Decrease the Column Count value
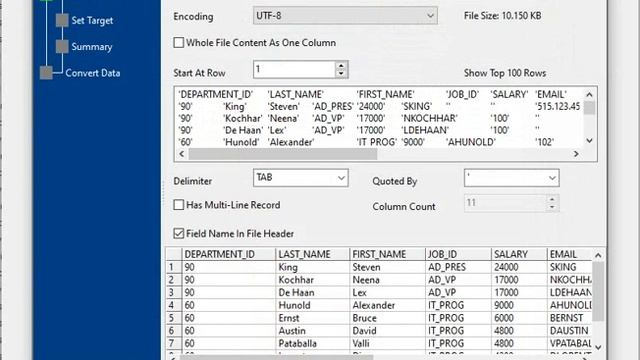The image size is (640, 360). 552,207
